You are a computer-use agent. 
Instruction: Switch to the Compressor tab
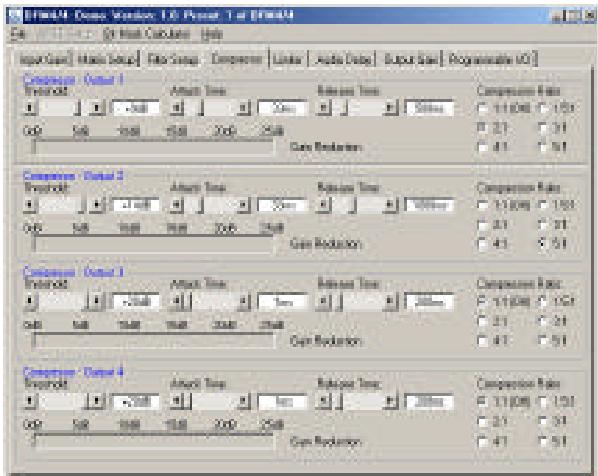[236, 59]
